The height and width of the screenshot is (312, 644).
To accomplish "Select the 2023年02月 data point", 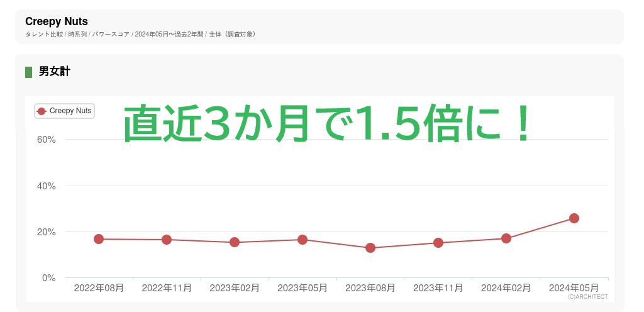I will pos(235,242).
